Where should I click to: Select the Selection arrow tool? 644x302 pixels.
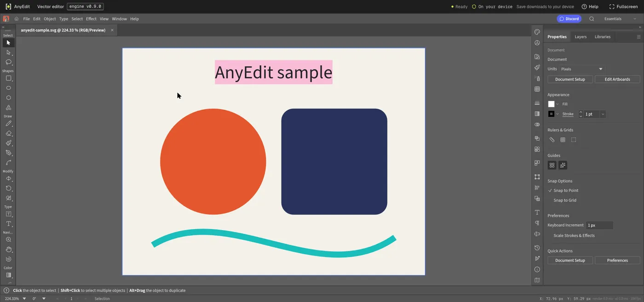(x=8, y=43)
